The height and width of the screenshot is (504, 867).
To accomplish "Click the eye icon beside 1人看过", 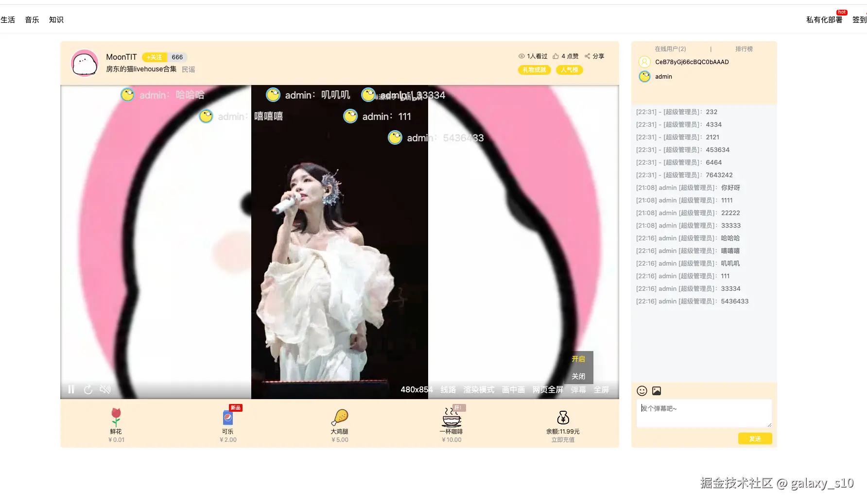I will pos(521,56).
